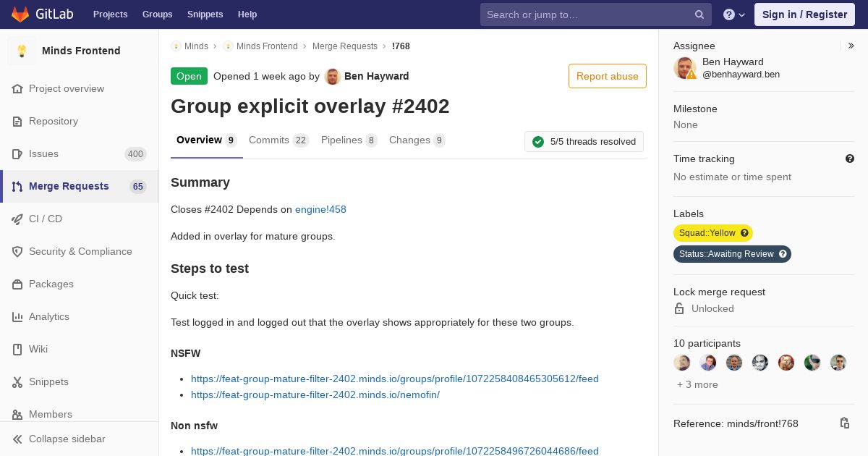The width and height of the screenshot is (868, 456).
Task: Click the Snippets scissors icon
Action: 17,382
